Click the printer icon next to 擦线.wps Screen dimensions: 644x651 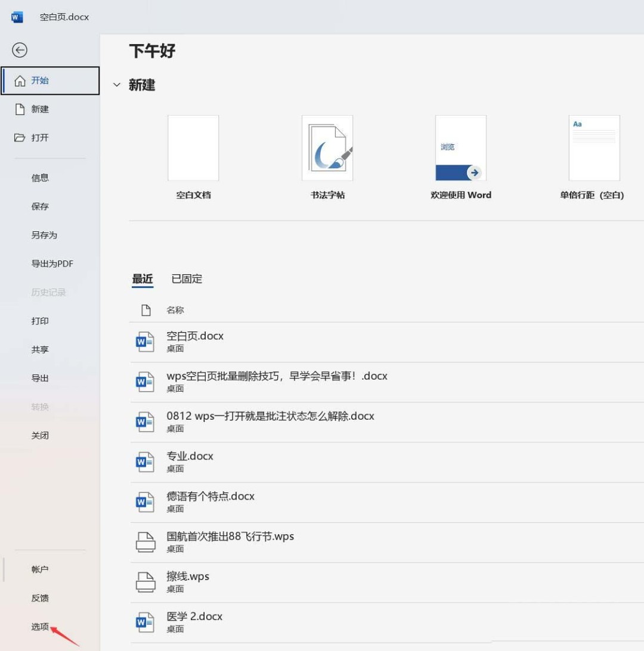(144, 581)
